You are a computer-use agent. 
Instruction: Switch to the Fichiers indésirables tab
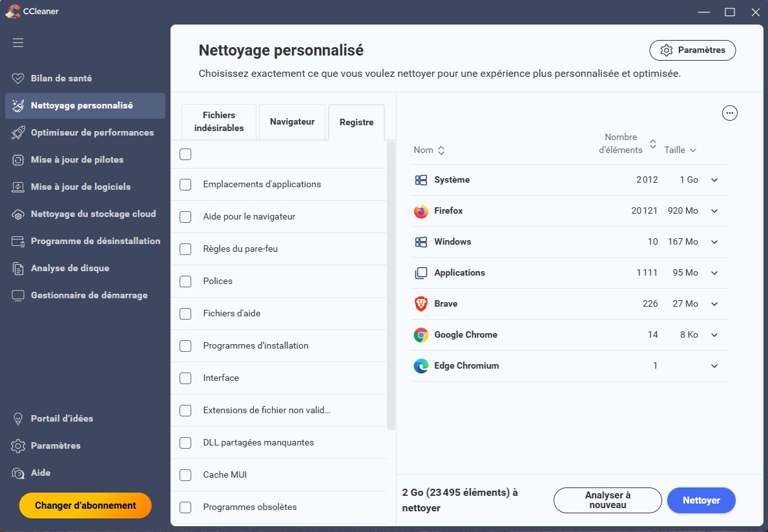pyautogui.click(x=219, y=121)
